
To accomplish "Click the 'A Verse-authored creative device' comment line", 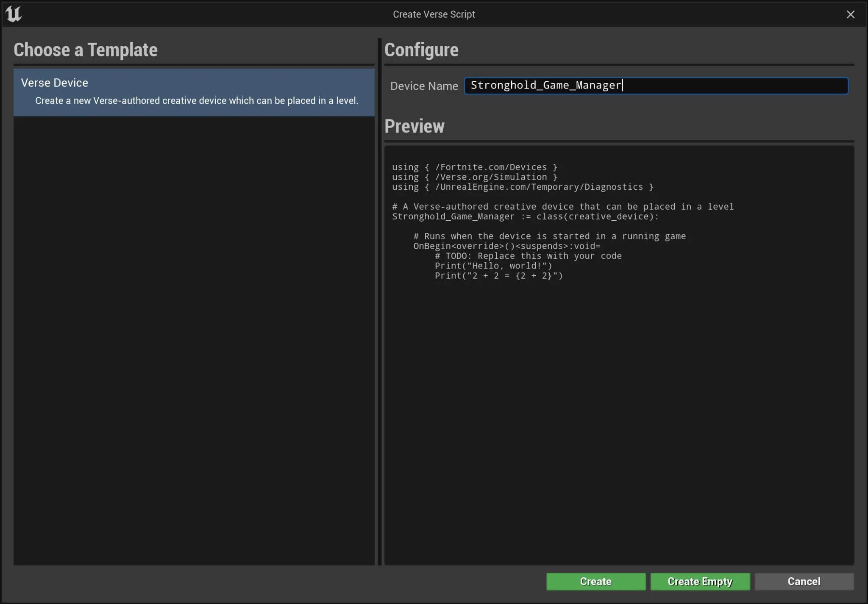I will (563, 207).
